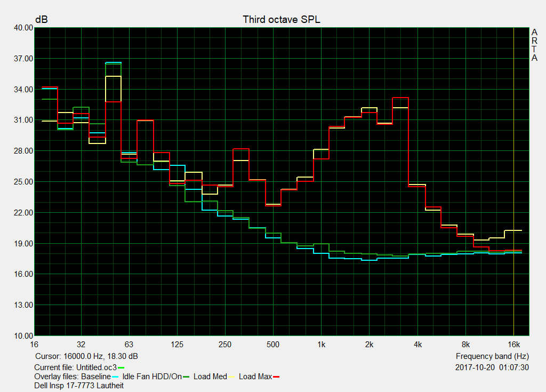The width and height of the screenshot is (546, 392).
Task: Click the dB axis unit label
Action: [42, 20]
